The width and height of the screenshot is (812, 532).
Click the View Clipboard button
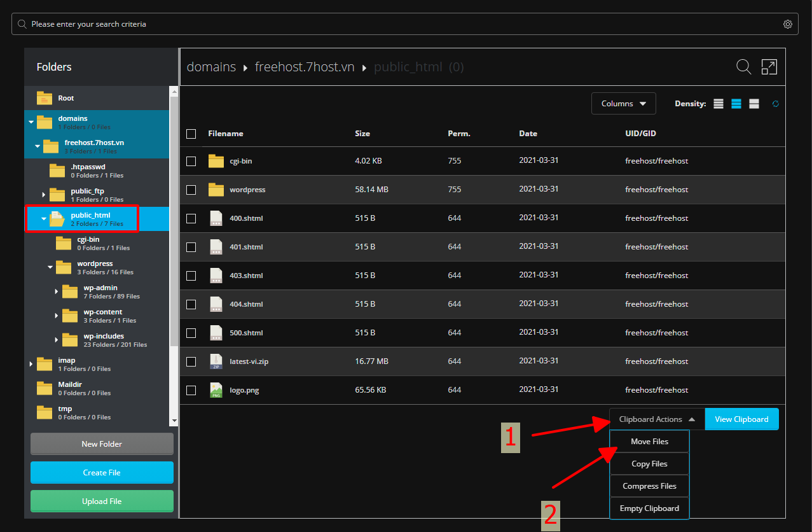pos(741,419)
